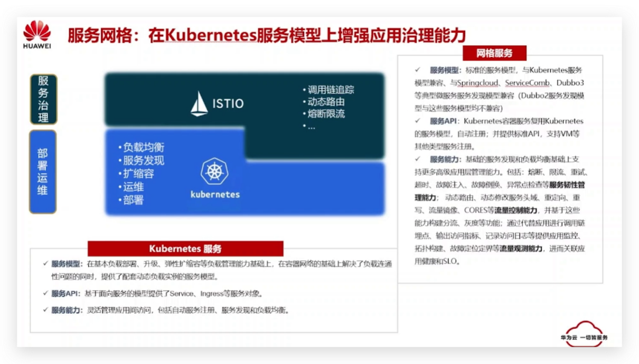Click the bold phrase 流量观测能力

tap(521, 248)
